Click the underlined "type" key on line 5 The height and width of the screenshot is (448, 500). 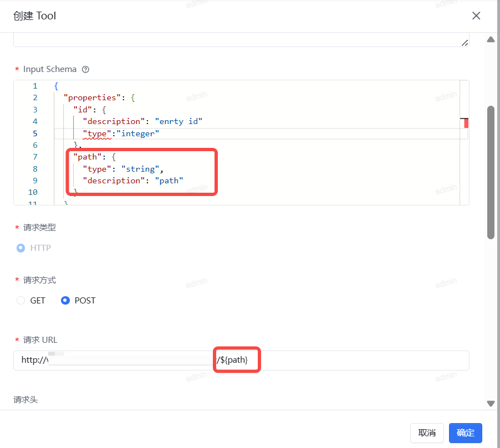96,133
